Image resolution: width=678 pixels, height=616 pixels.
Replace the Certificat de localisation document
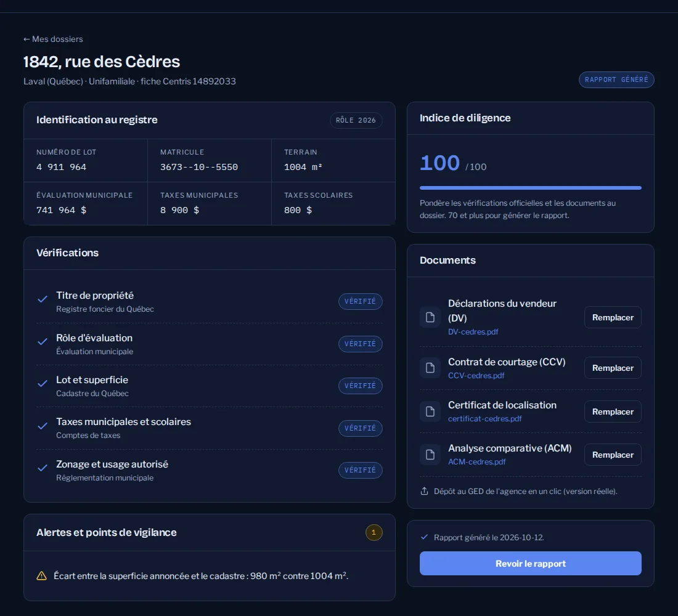coord(613,411)
